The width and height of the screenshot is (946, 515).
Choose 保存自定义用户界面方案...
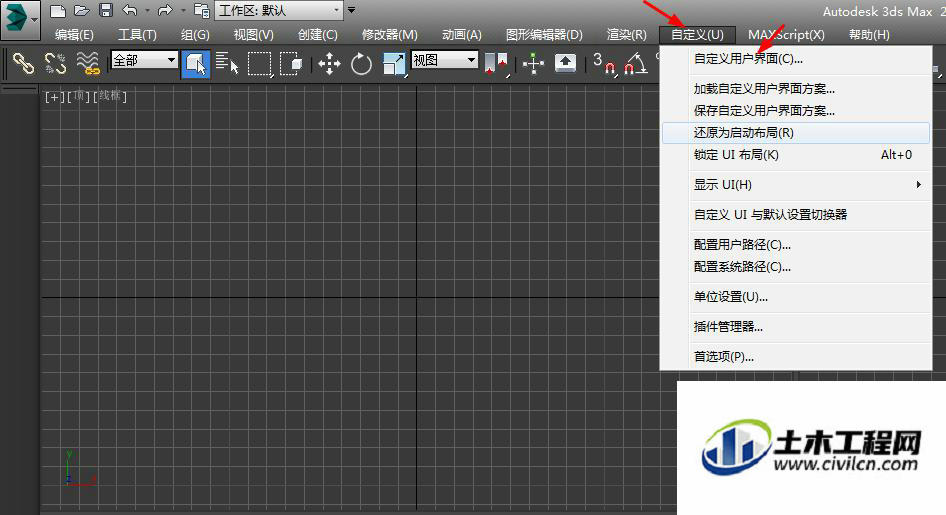pyautogui.click(x=796, y=111)
